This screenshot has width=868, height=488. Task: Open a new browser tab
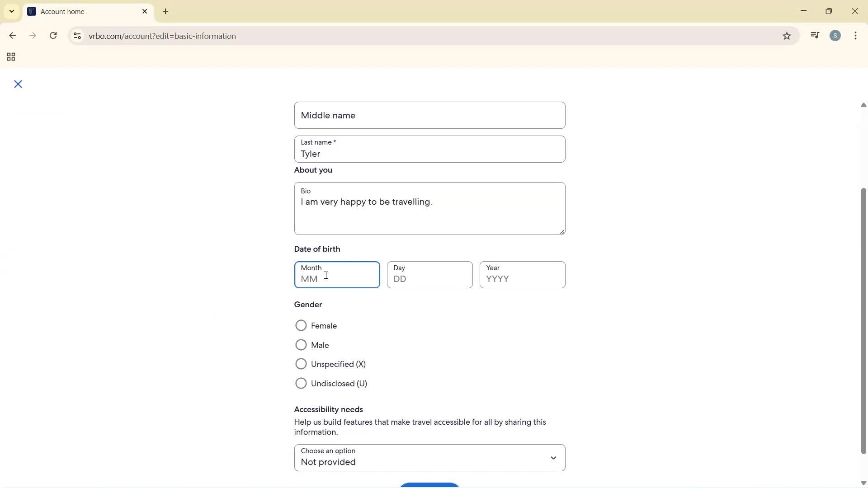coord(165,11)
